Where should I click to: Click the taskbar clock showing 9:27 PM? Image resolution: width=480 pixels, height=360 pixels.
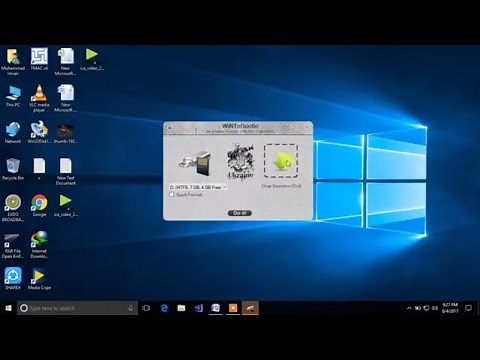(x=450, y=308)
